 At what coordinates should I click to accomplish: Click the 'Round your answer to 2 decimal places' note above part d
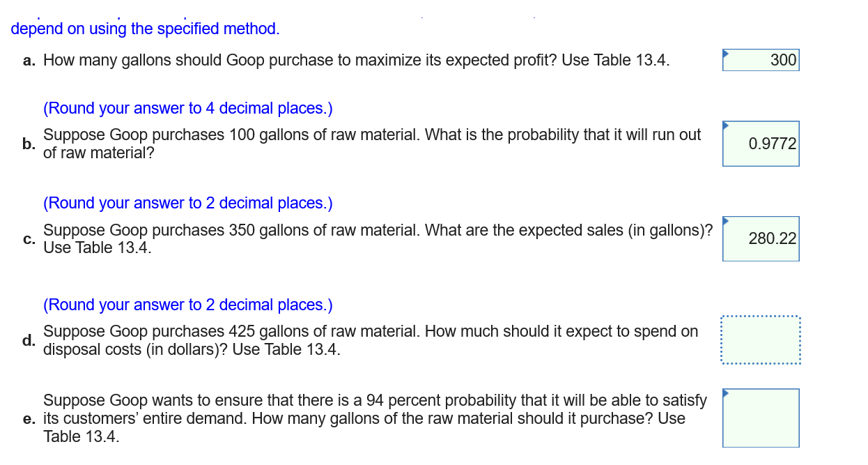(x=187, y=305)
